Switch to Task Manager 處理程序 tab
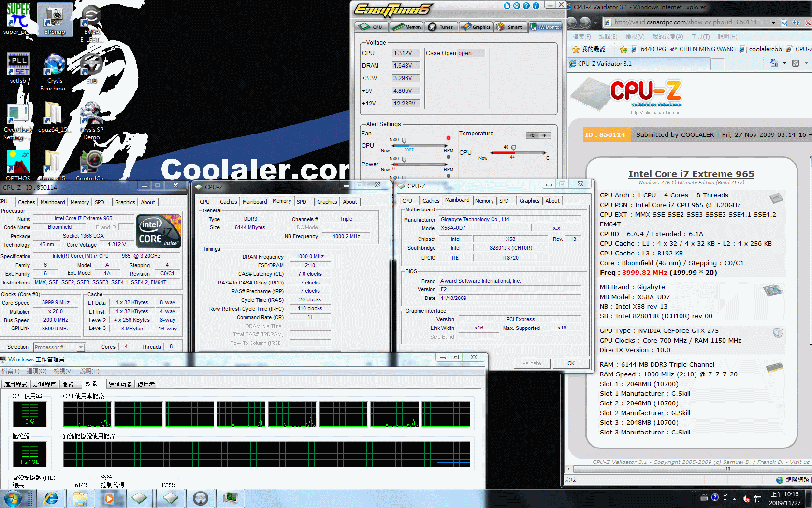Screen dimensions: 812x508 [x=44, y=384]
